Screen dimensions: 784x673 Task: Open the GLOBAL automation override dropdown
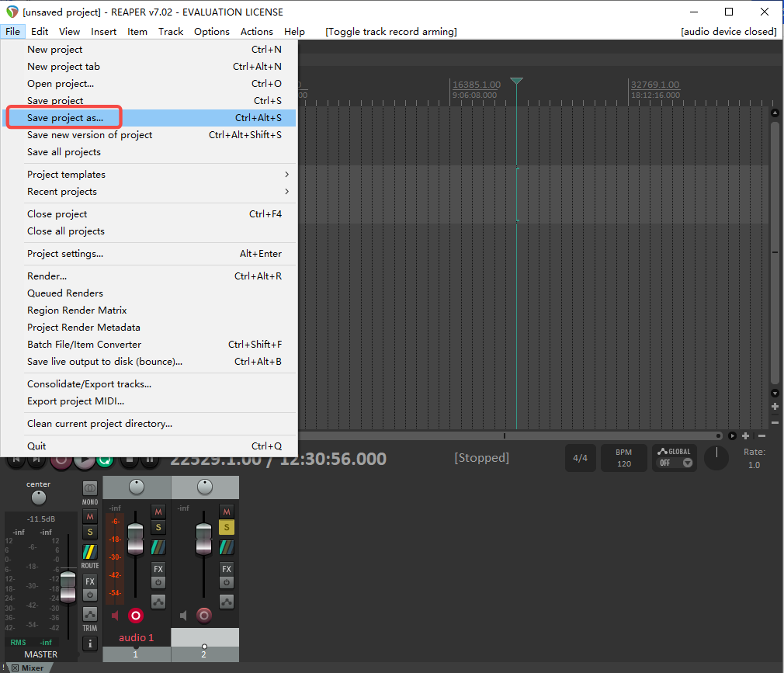click(x=688, y=463)
